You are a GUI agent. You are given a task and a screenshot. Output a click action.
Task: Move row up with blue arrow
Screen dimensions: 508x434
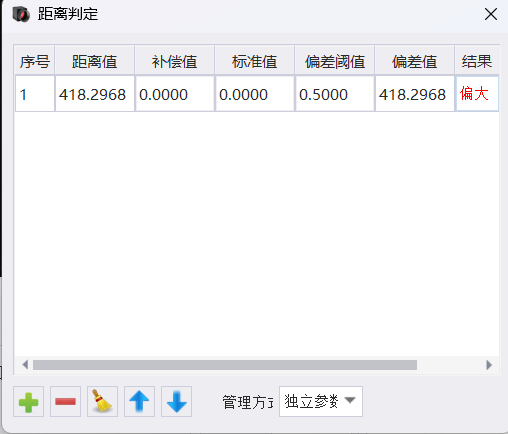pyautogui.click(x=139, y=402)
